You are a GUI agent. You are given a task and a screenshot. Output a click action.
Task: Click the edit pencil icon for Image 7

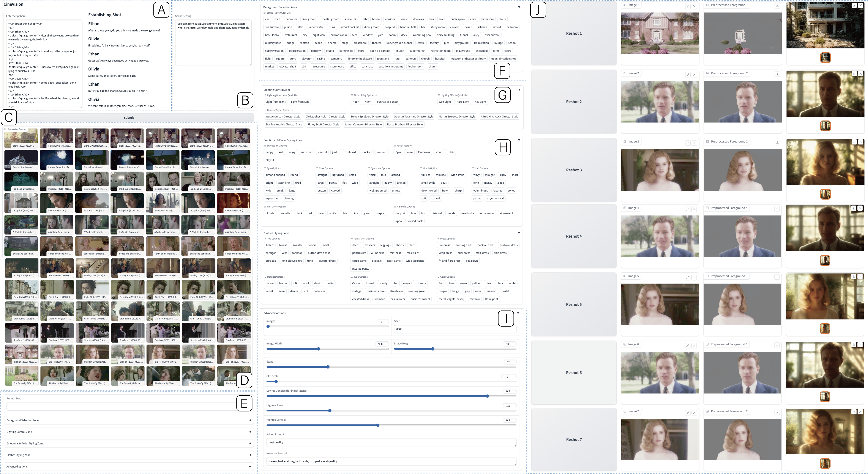pyautogui.click(x=688, y=413)
